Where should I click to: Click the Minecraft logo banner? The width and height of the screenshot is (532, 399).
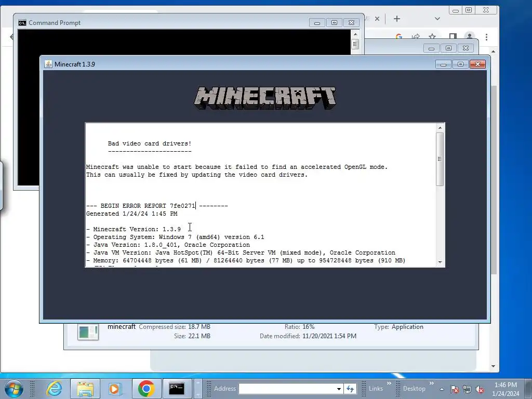tap(265, 98)
